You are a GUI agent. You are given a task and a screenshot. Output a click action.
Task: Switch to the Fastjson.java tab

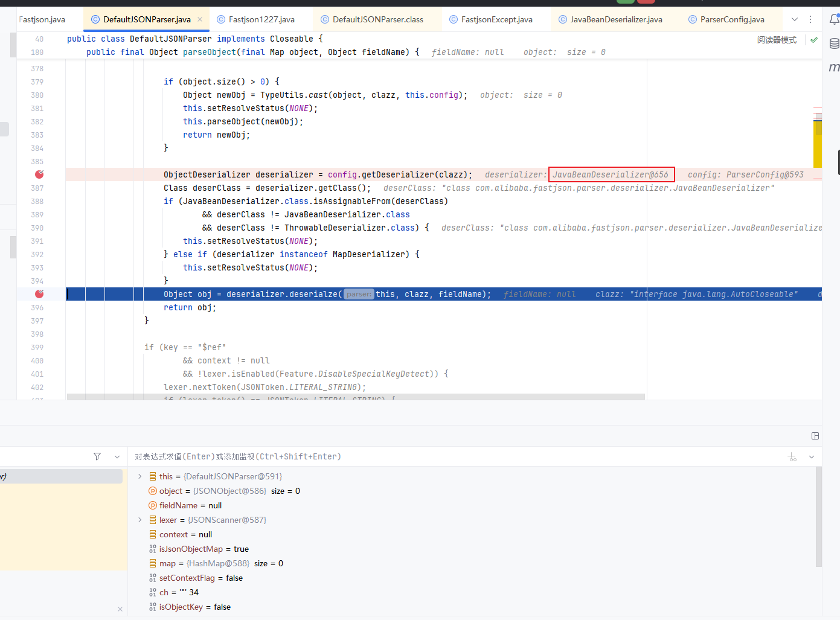point(42,19)
